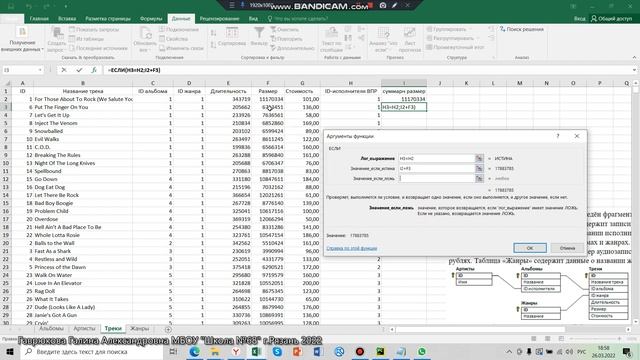
Task: Click Отмена in the function arguments dialog
Action: click(x=567, y=248)
